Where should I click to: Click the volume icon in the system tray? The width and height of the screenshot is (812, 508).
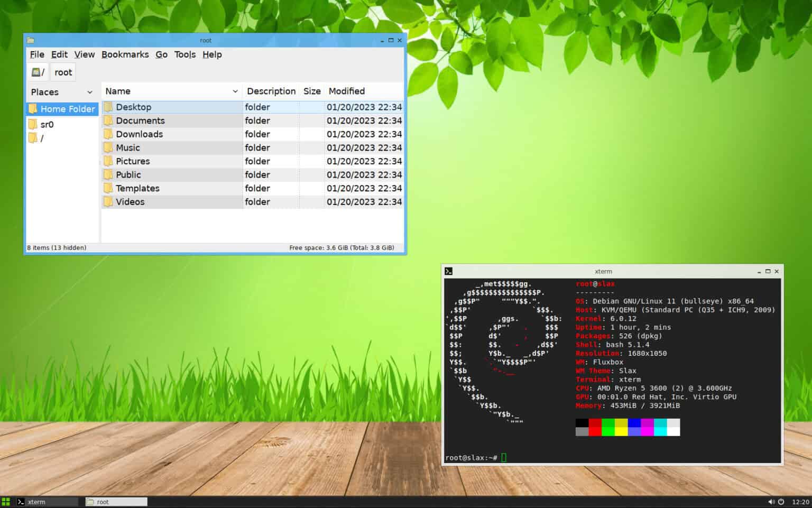pos(771,501)
